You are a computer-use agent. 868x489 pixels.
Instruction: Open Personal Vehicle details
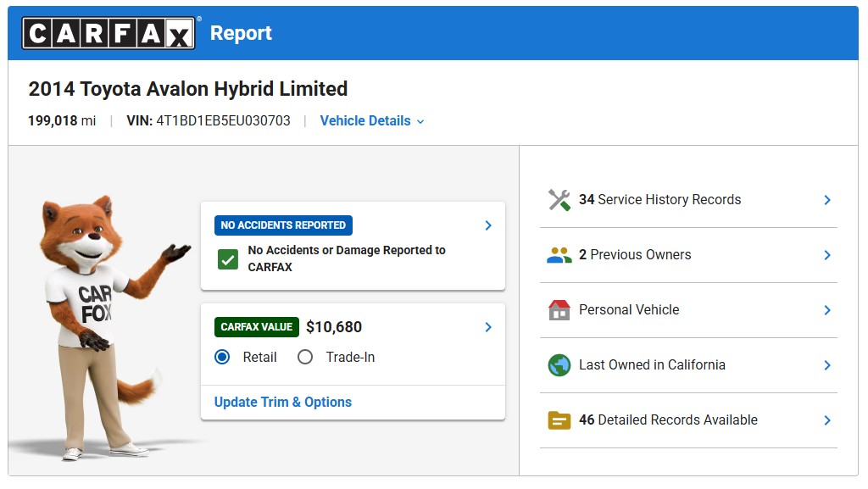[688, 310]
